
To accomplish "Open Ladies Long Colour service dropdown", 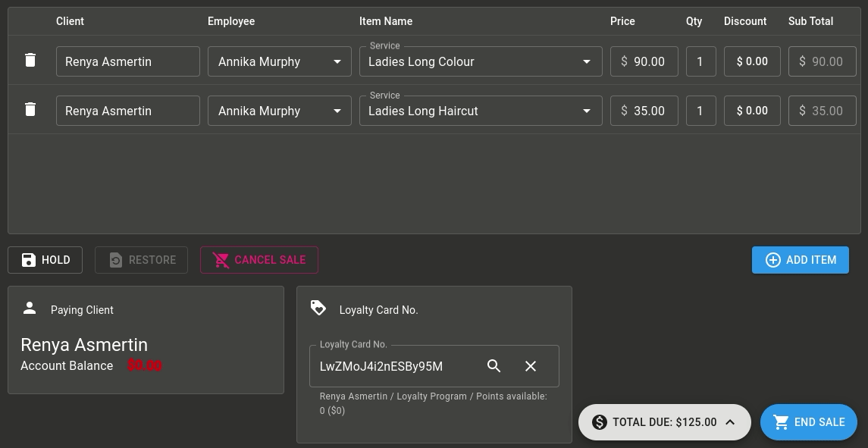I will click(x=481, y=61).
